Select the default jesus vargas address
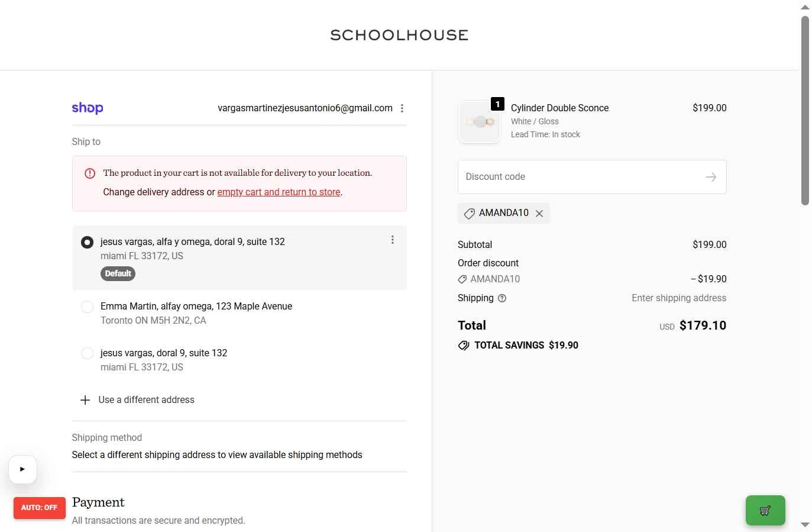This screenshot has width=812, height=532. pos(87,242)
